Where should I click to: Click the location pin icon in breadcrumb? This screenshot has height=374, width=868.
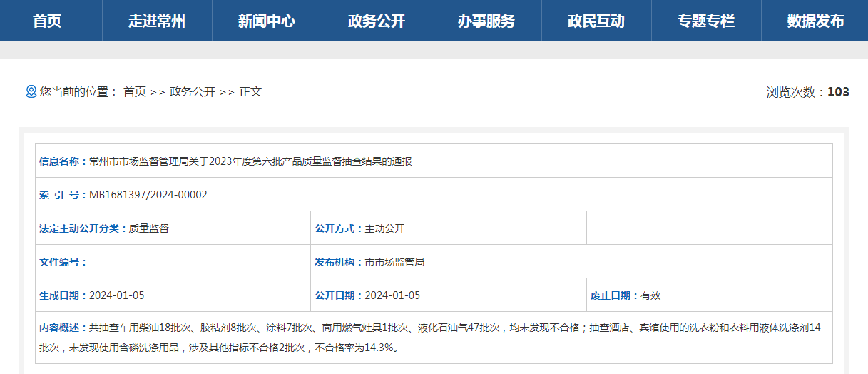point(31,91)
